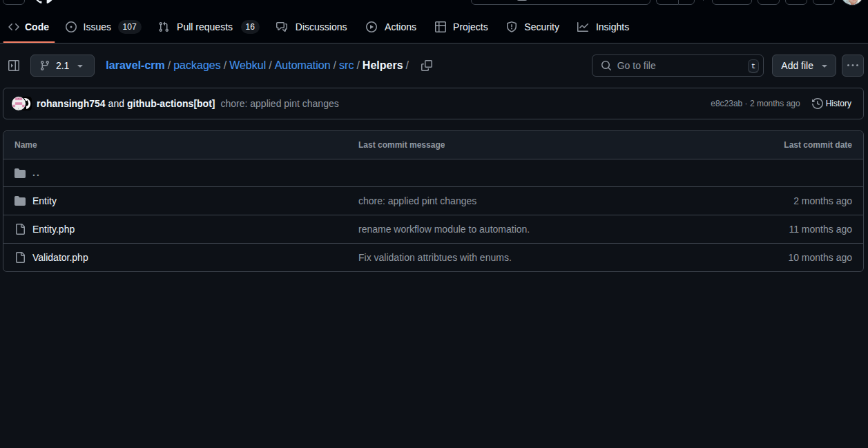This screenshot has height=448, width=868.
Task: Open commit hash e8c23ab
Action: coord(726,104)
